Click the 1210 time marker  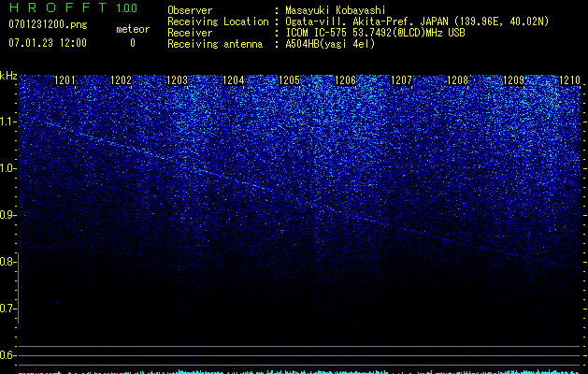(569, 80)
